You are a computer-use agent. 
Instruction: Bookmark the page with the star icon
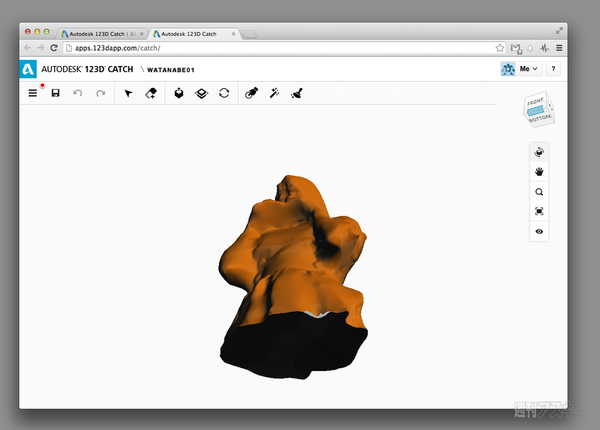(499, 48)
